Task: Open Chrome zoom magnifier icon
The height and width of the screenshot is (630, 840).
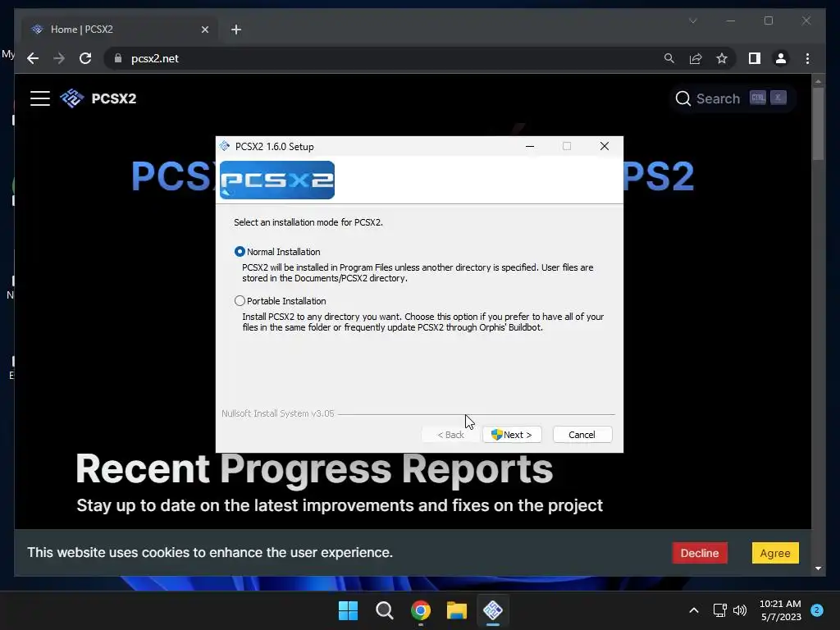Action: coord(669,58)
